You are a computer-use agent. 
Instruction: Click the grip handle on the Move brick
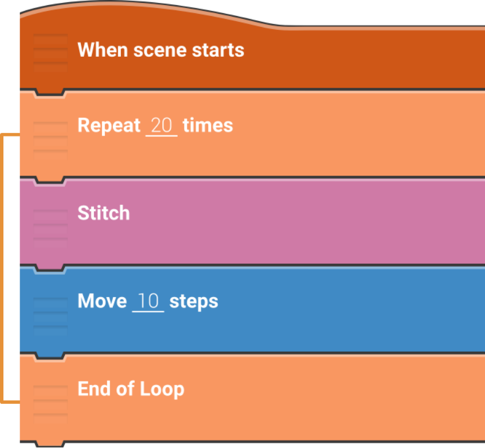click(x=50, y=314)
